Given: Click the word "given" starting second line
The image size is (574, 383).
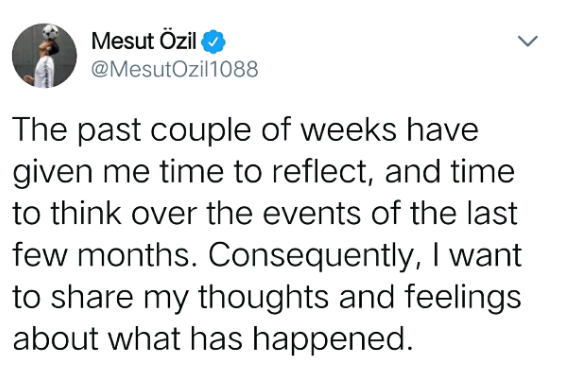Looking at the screenshot, I should click(x=53, y=173).
